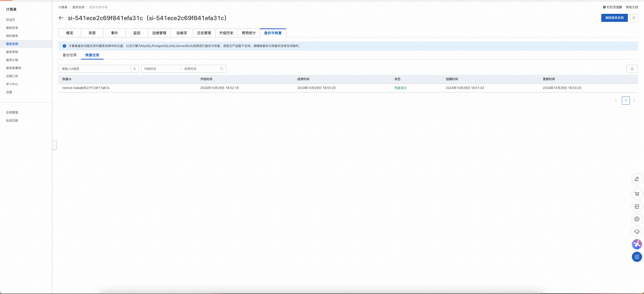Open the floating edit pencil icon

point(637,179)
